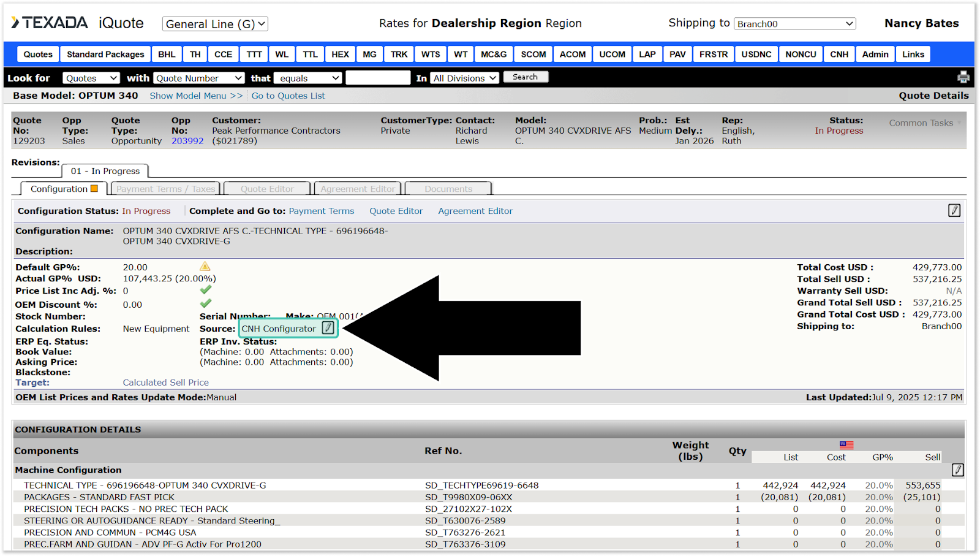Select the CNH menu item

(x=839, y=54)
